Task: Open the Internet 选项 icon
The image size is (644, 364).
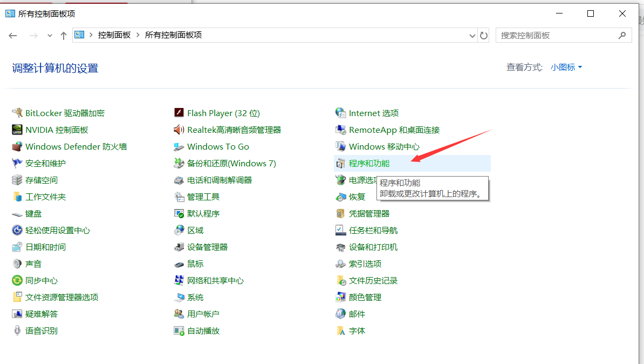Action: tap(340, 113)
